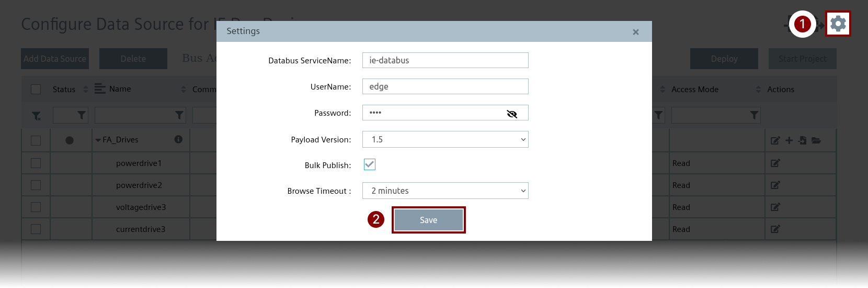868x288 pixels.
Task: Select the voltagedrive3 row checkbox
Action: pos(36,207)
